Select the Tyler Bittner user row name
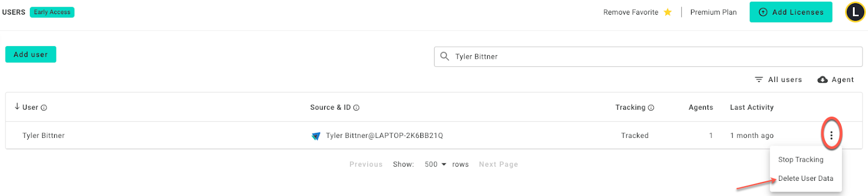Viewport: 868px width, 196px height. point(43,136)
